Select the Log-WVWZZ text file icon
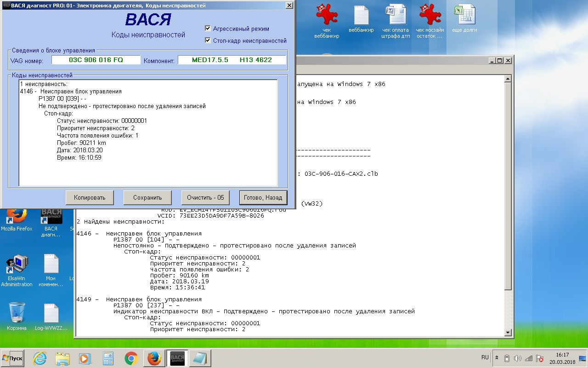588x368 pixels. pos(51,317)
